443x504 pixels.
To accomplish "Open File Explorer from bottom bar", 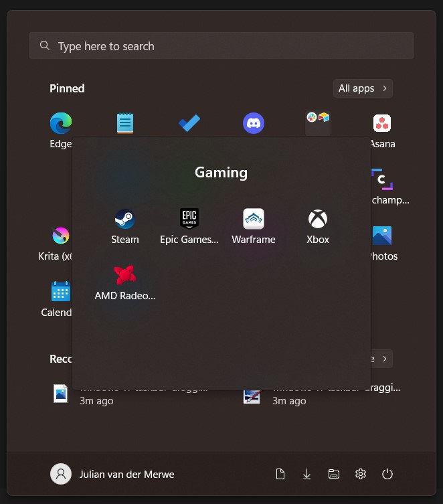I will 334,474.
